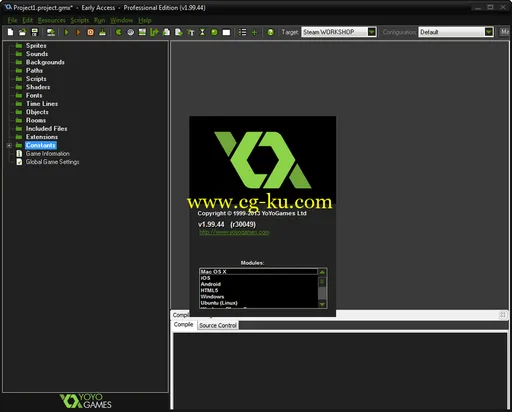Select Android in Modules list
The height and width of the screenshot is (412, 512).
pyautogui.click(x=258, y=284)
